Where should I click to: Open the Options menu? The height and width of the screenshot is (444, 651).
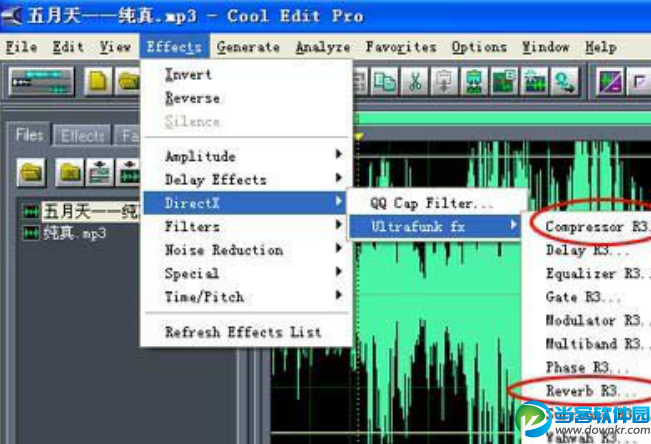coord(479,47)
